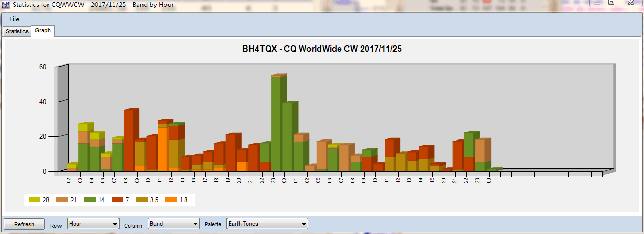
Task: Expand the Palette dropdown showing Earth Tones
Action: tap(267, 224)
